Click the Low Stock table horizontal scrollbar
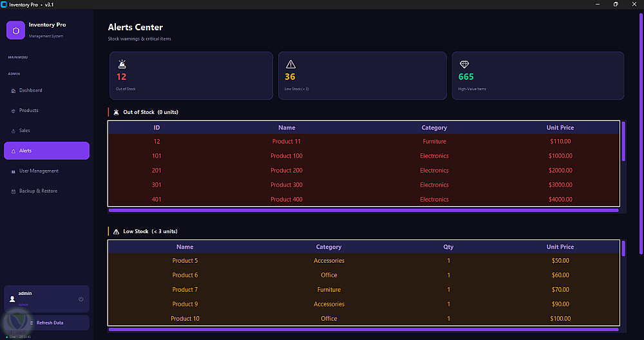This screenshot has width=644, height=340. [363, 329]
